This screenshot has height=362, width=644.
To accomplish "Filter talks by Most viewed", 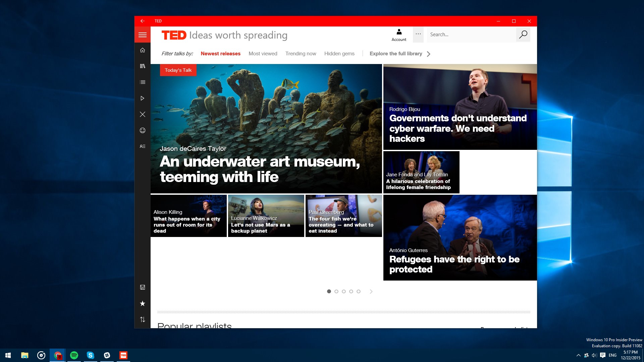I will 263,54.
